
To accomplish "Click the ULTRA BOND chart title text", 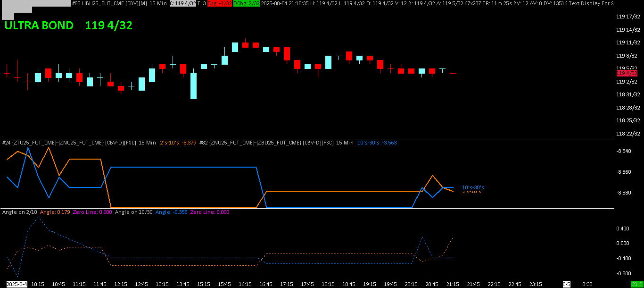I will 39,25.
